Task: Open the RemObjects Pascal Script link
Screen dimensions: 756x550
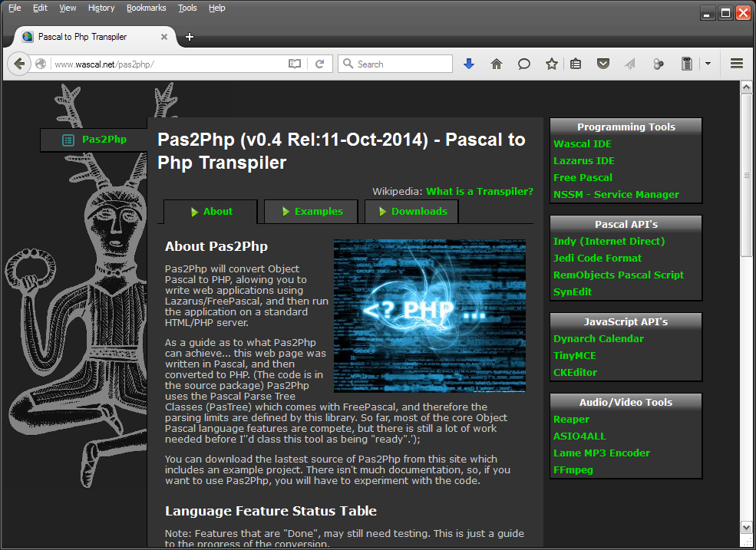Action: [x=619, y=275]
